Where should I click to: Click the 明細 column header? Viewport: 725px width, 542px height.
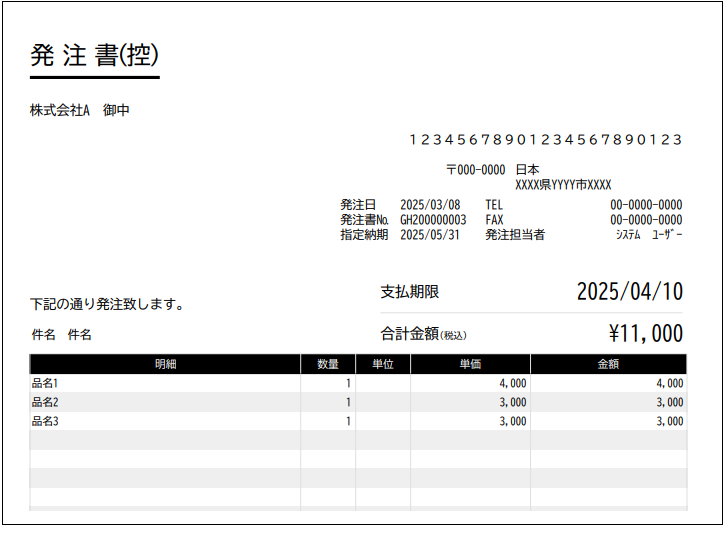pos(165,364)
